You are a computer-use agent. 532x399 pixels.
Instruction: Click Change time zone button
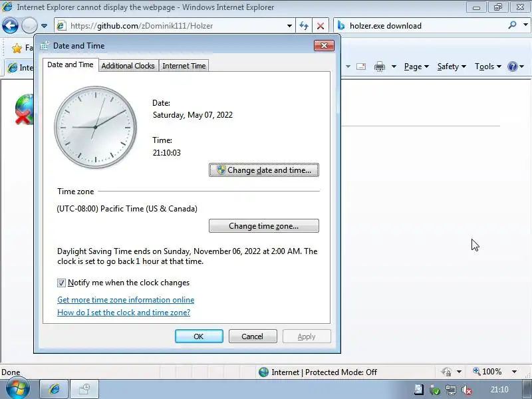click(x=264, y=226)
